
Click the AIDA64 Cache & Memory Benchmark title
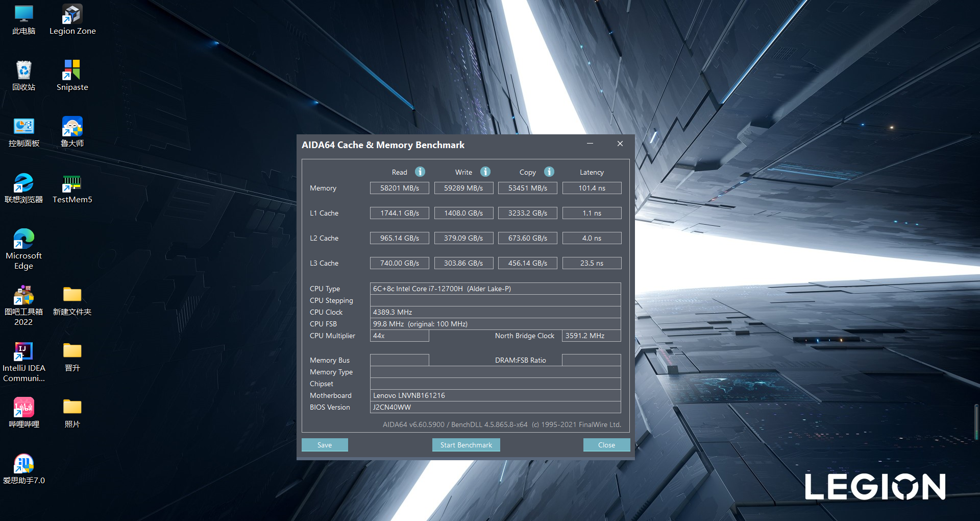[383, 145]
